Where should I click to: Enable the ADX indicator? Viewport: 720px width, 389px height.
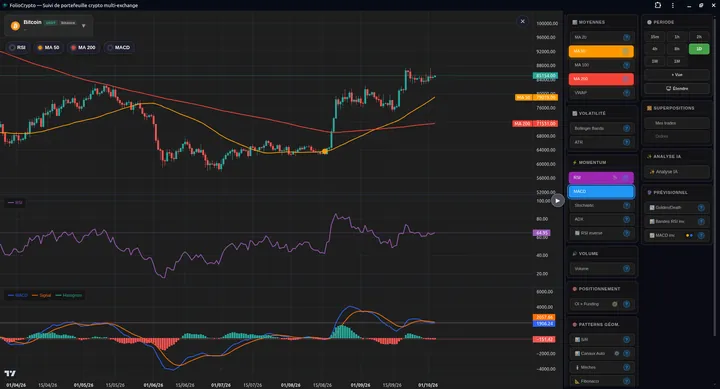click(601, 220)
